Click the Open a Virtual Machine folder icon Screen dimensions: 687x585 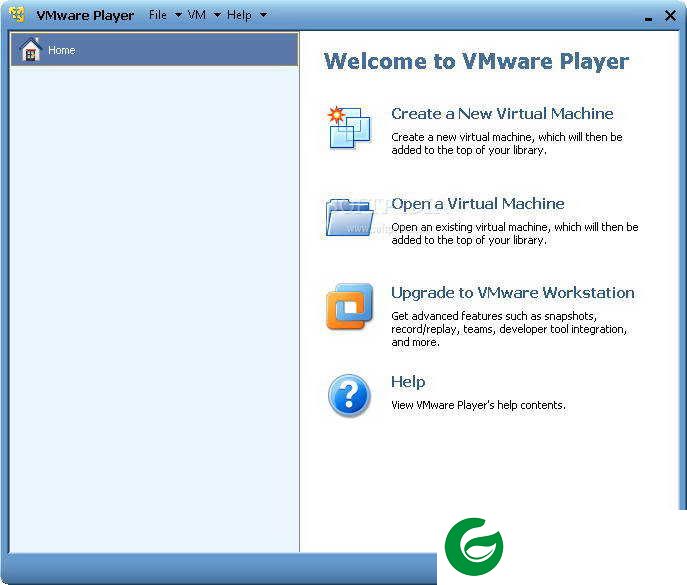(350, 217)
